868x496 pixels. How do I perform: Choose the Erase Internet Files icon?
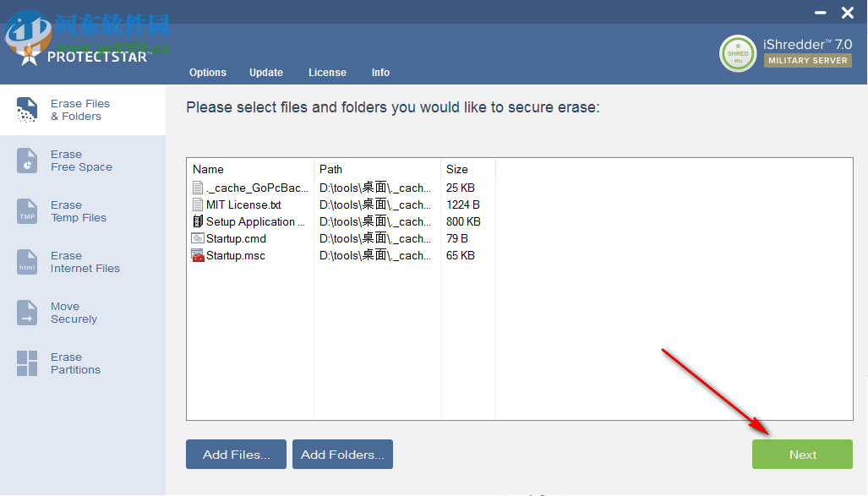coord(27,262)
